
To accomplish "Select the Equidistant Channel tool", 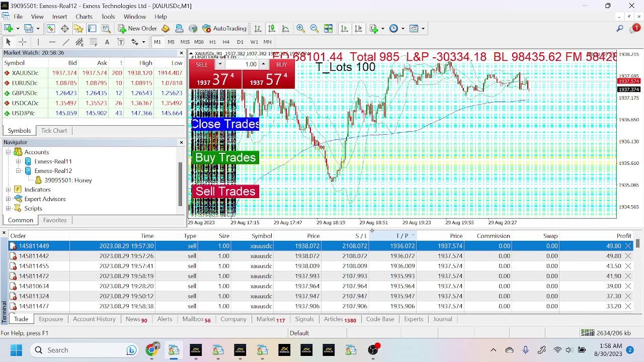I will tap(79, 42).
